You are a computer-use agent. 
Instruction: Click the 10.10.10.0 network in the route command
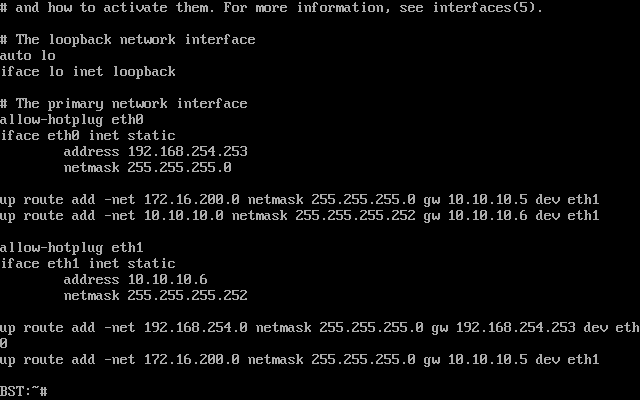184,216
